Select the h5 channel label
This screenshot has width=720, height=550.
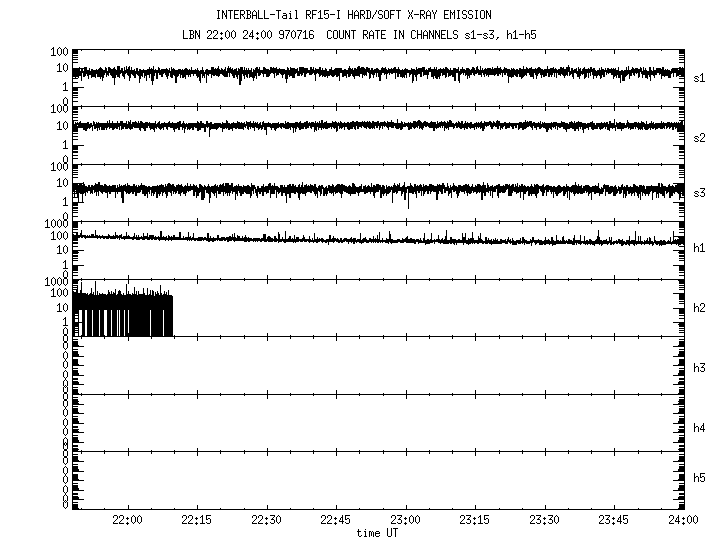(700, 478)
